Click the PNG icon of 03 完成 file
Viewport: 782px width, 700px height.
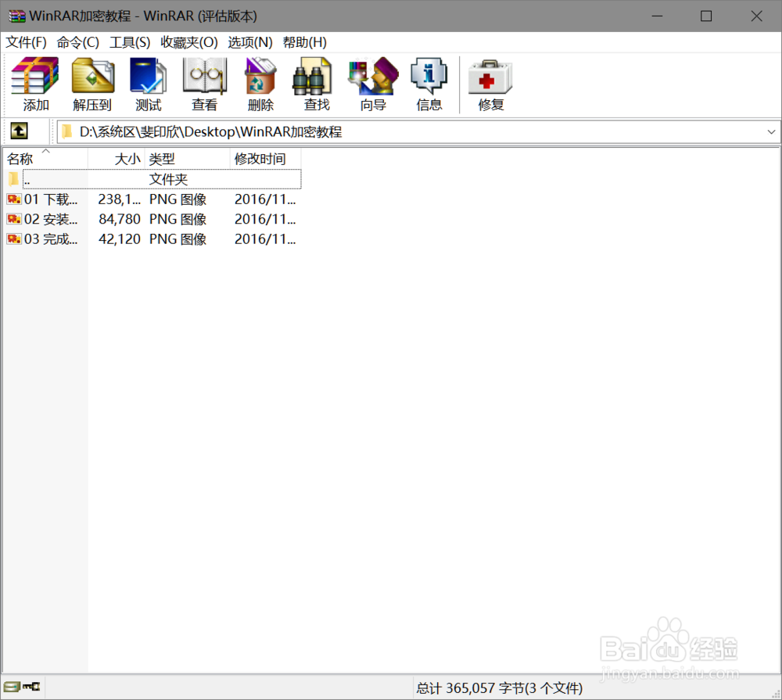(14, 239)
